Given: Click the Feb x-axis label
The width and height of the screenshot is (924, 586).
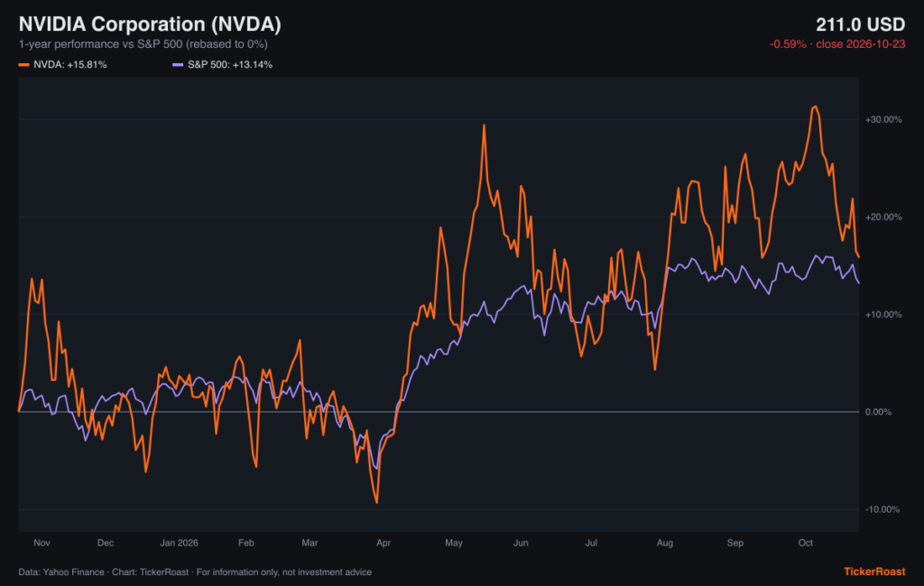Looking at the screenshot, I should point(246,543).
